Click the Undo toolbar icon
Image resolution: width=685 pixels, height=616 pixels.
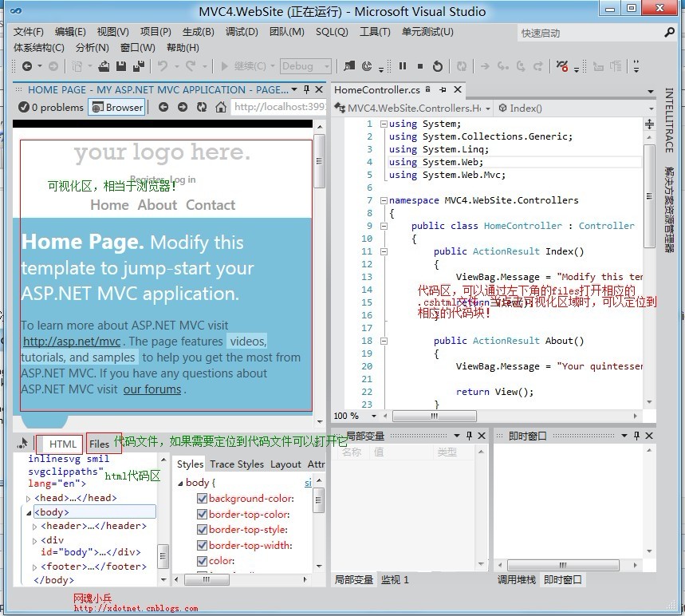coord(163,66)
